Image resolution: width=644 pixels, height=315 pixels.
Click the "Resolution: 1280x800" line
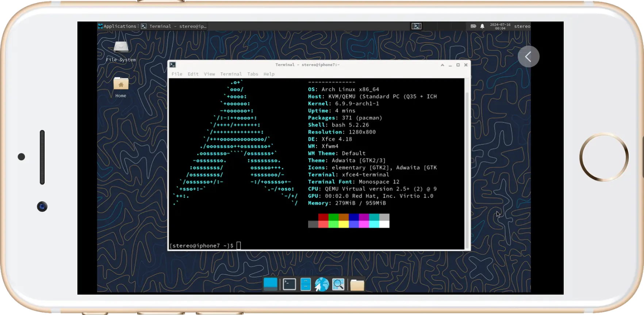coord(342,132)
